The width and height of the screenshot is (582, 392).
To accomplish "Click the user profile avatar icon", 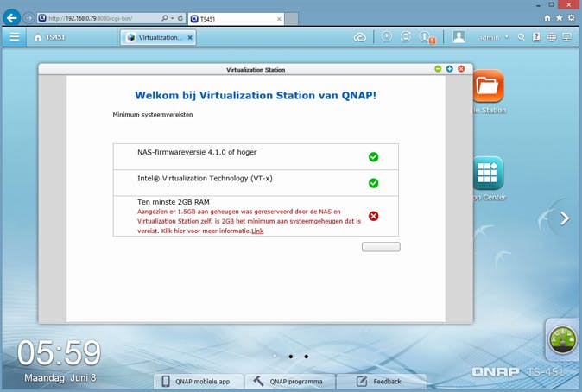I will (x=459, y=37).
